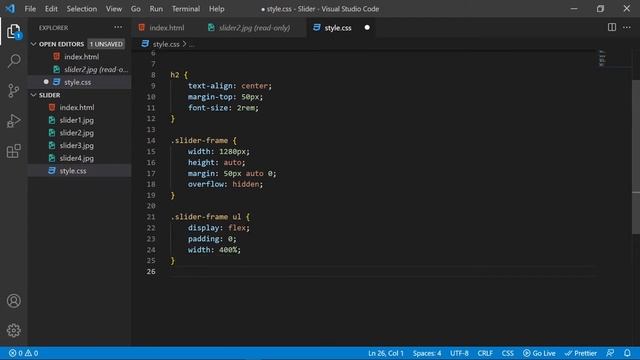This screenshot has height=360, width=640.
Task: Open slider2.jpg in the SLIDER folder
Action: [76, 133]
